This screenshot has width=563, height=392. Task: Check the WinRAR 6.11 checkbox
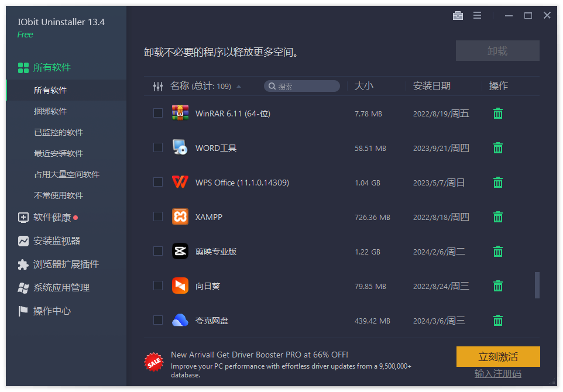coord(158,113)
